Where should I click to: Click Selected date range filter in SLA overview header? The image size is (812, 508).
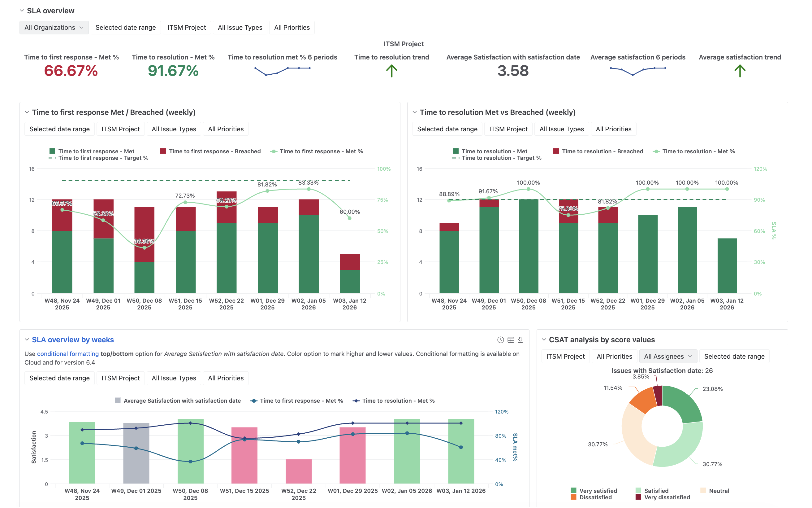pyautogui.click(x=126, y=28)
